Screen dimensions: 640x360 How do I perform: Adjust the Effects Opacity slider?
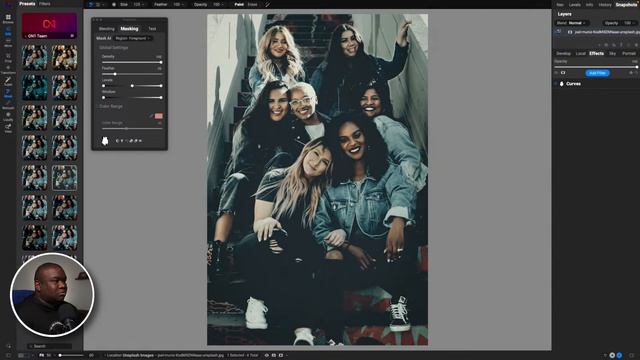pyautogui.click(x=596, y=67)
